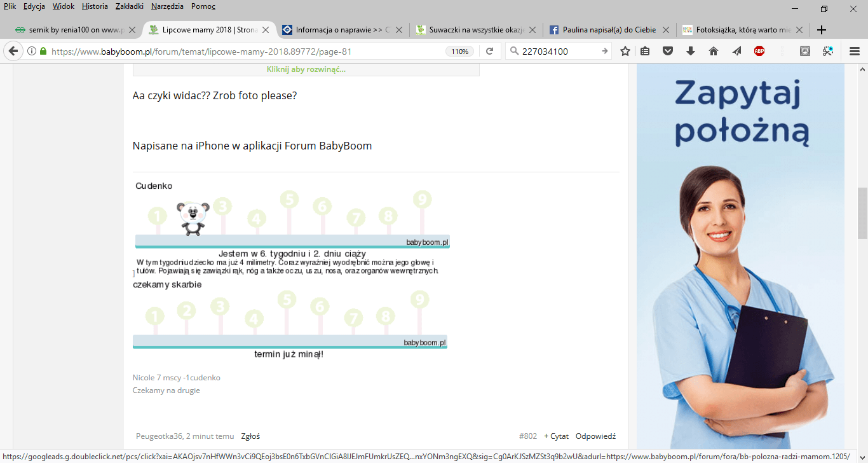Reload the current page

tap(489, 52)
